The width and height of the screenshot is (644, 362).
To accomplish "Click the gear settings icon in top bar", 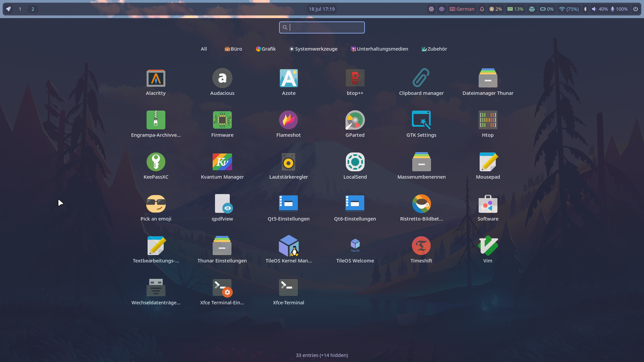I will point(431,9).
